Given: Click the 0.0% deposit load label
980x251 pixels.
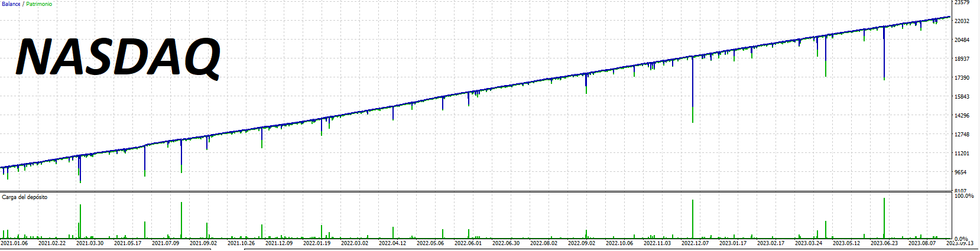Looking at the screenshot, I should click(962, 238).
